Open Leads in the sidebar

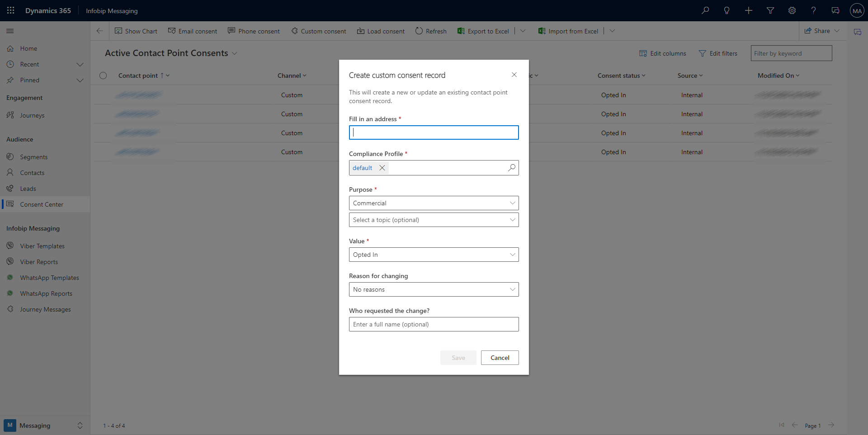coord(45,189)
